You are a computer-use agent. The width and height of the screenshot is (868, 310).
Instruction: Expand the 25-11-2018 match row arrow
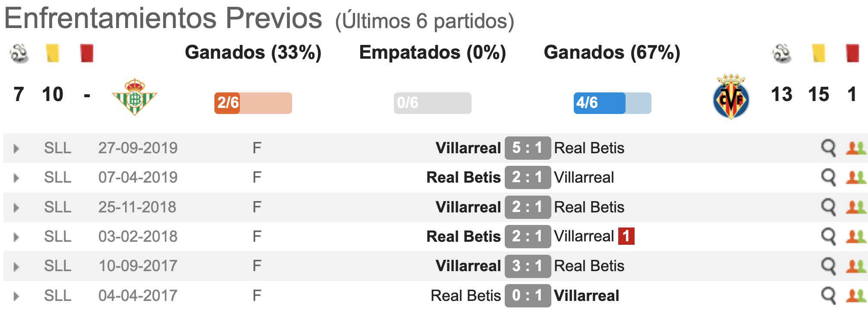click(16, 208)
